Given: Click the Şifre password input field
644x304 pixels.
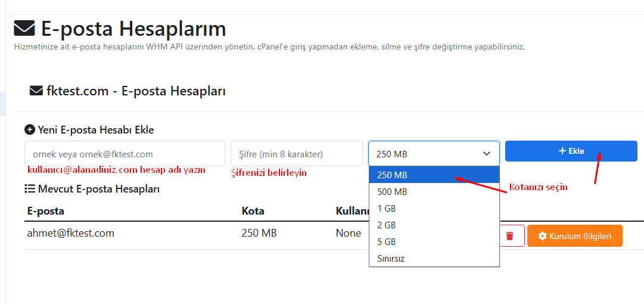Looking at the screenshot, I should click(x=296, y=154).
